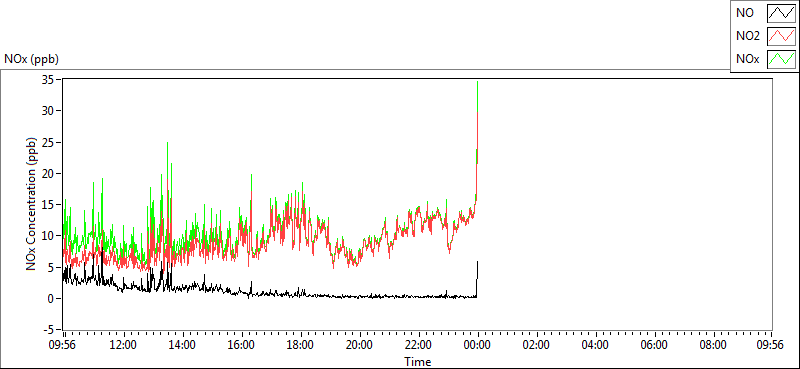This screenshot has height=369, width=800.
Task: Click the NOx Concentration (ppb) axis title
Action: click(x=32, y=203)
